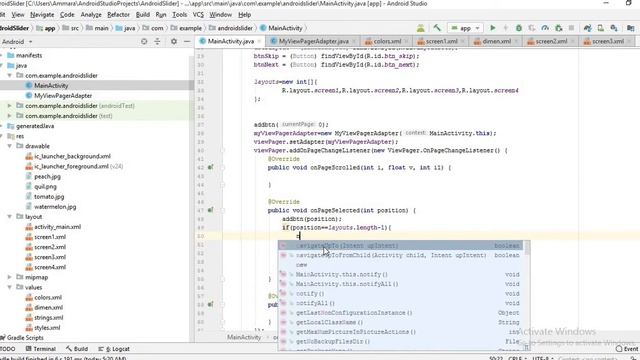
Task: Open the Android project view dropdown
Action: coord(17,41)
